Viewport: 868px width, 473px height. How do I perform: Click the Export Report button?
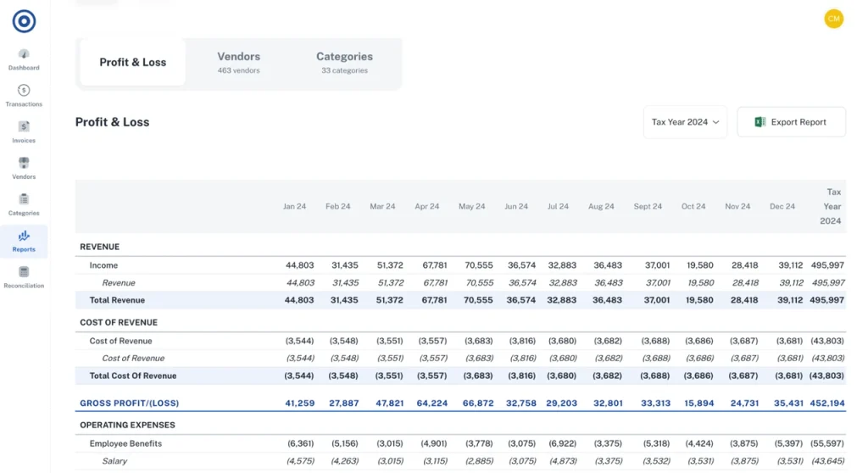791,122
